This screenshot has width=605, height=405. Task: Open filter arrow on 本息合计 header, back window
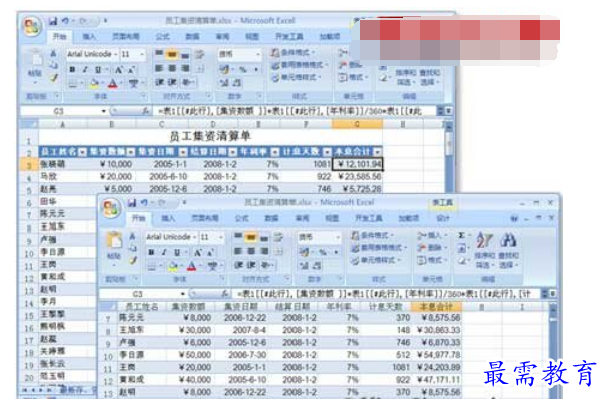coord(377,152)
